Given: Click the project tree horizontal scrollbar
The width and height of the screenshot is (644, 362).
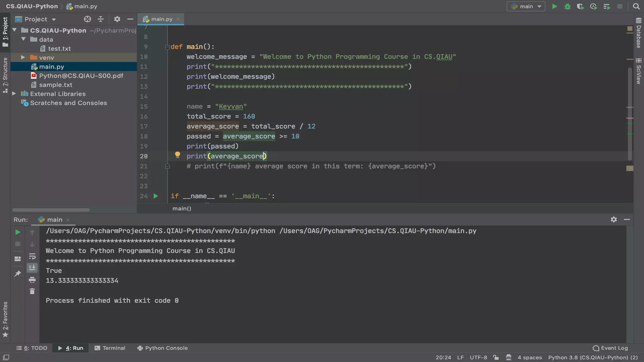Looking at the screenshot, I should [x=51, y=210].
